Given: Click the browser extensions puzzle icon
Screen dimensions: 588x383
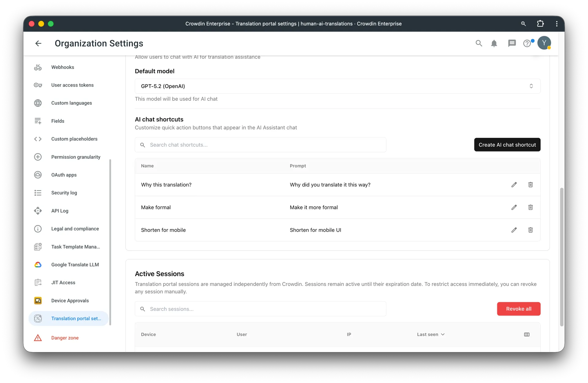Looking at the screenshot, I should click(540, 24).
